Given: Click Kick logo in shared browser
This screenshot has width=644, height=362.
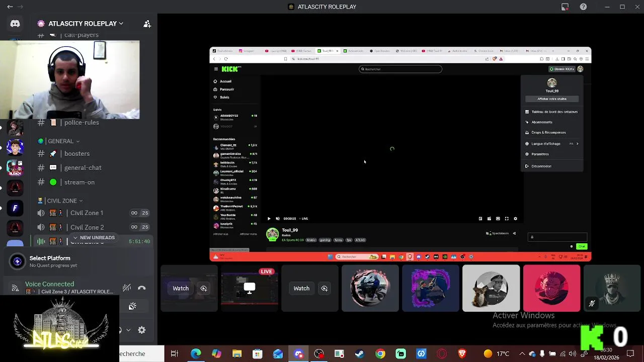Looking at the screenshot, I should pyautogui.click(x=231, y=69).
